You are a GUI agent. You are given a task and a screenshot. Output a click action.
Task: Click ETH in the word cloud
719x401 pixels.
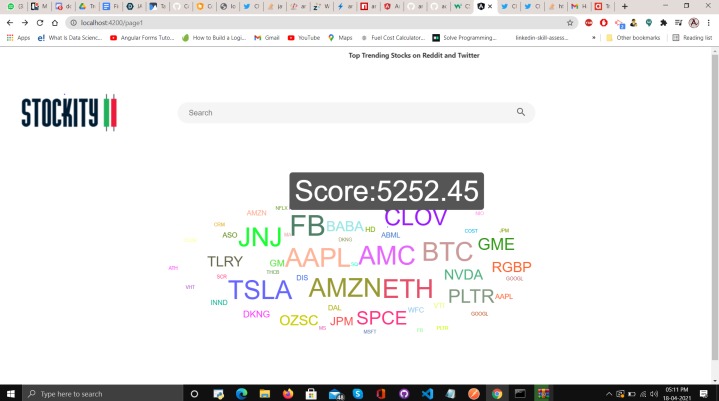[x=408, y=289]
